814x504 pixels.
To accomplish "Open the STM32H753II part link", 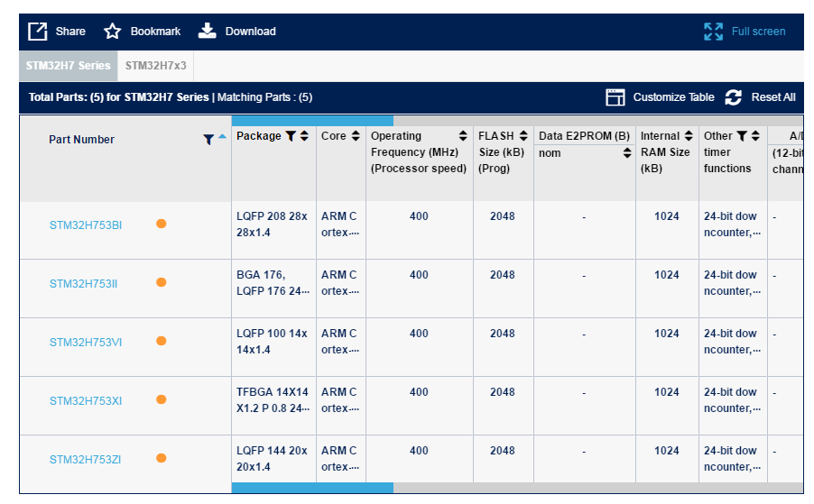I will [84, 284].
